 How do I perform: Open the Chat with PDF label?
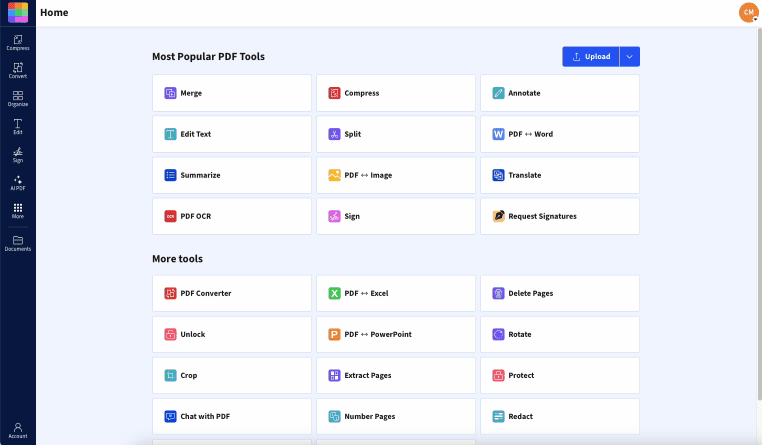point(205,416)
